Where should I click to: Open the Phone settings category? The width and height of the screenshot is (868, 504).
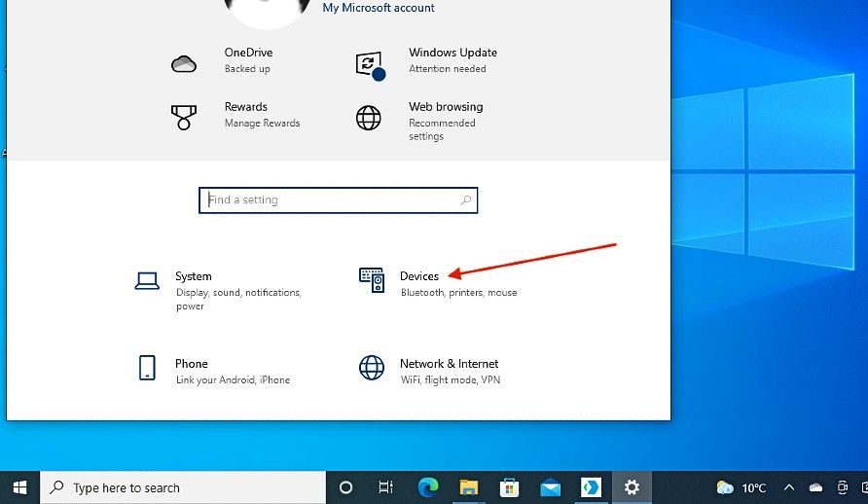[213, 371]
